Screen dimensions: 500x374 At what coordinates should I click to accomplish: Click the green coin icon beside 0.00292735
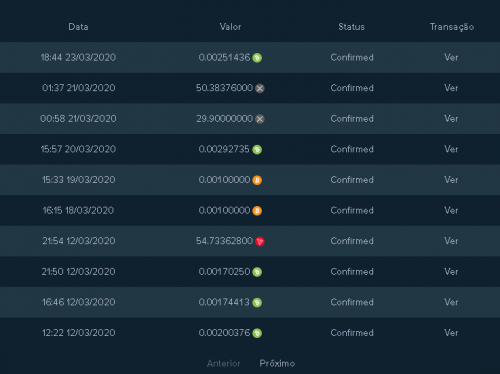point(257,150)
